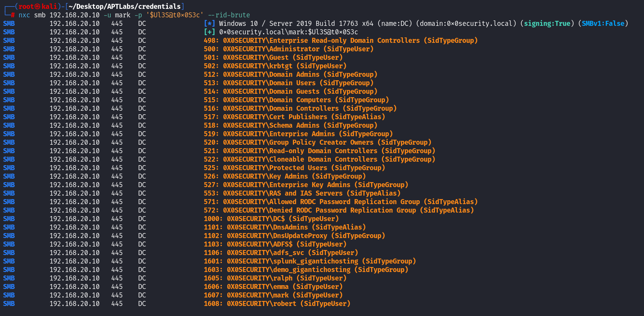Click the [+] success marker

tap(209, 32)
